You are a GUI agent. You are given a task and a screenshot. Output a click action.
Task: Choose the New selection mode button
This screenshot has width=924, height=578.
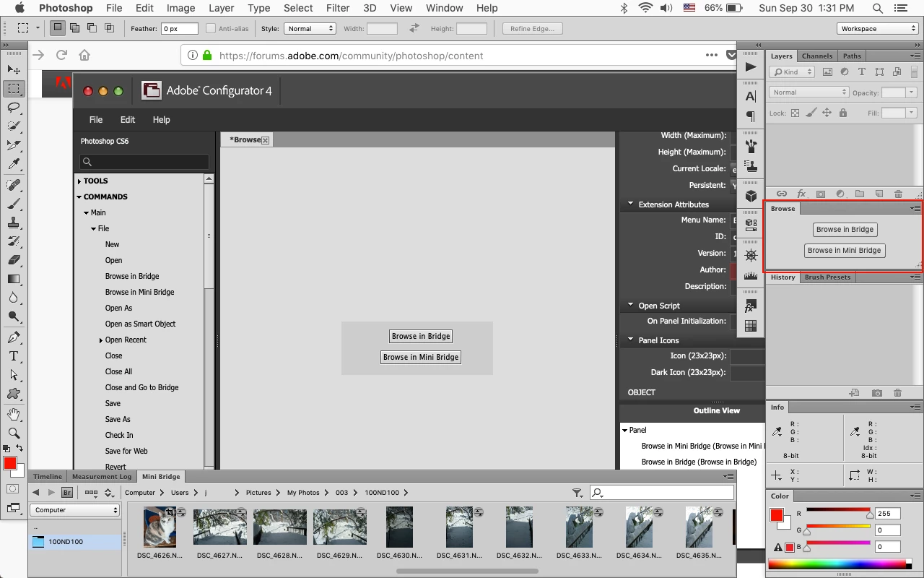tap(58, 28)
